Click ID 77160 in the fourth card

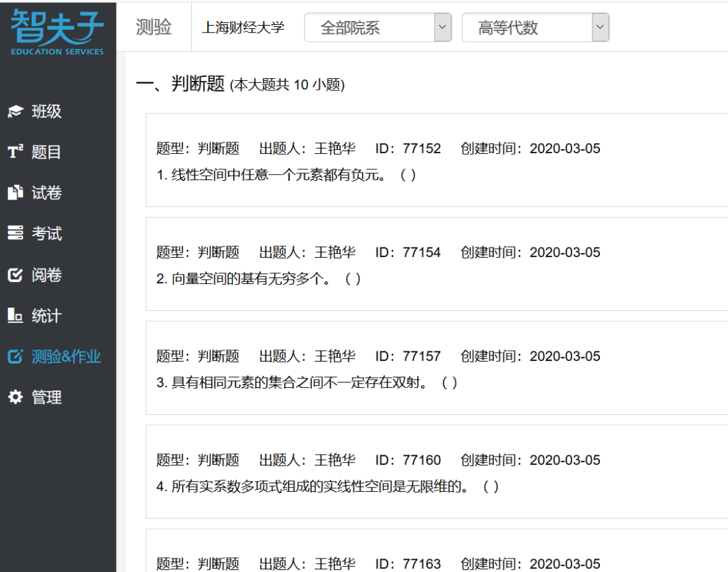pos(408,460)
